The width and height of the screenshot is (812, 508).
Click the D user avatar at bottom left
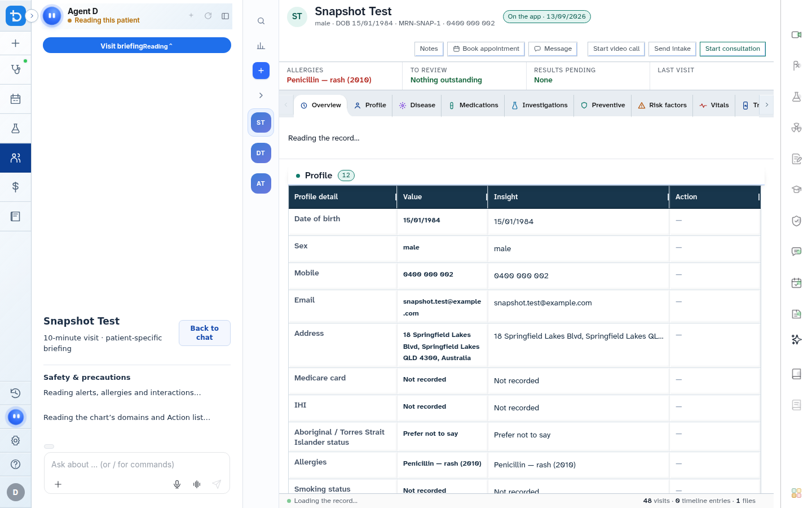16,492
